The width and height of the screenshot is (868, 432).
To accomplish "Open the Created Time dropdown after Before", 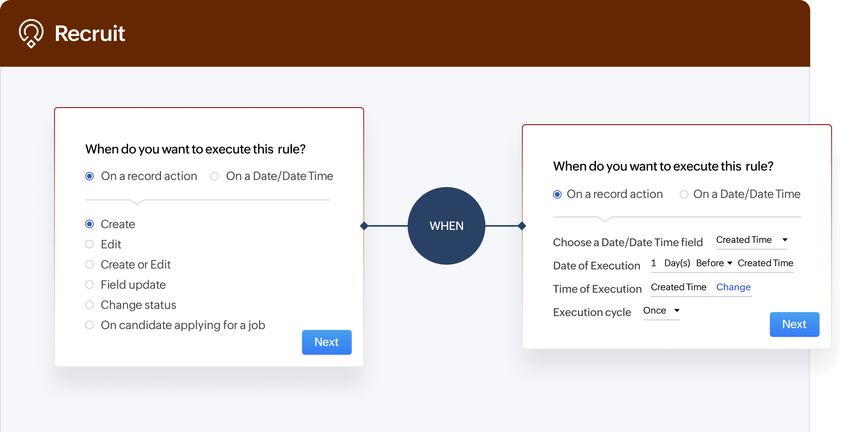I will pyautogui.click(x=765, y=263).
